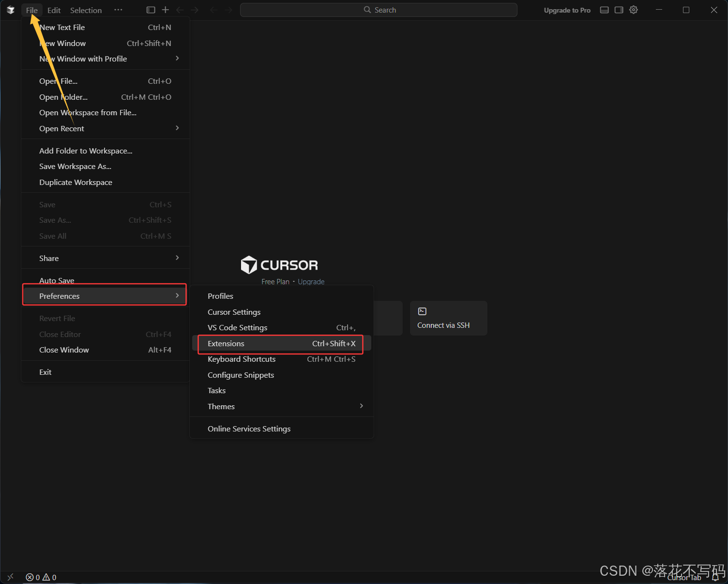Image resolution: width=728 pixels, height=584 pixels.
Task: Choose Exit from the File menu
Action: pyautogui.click(x=106, y=372)
